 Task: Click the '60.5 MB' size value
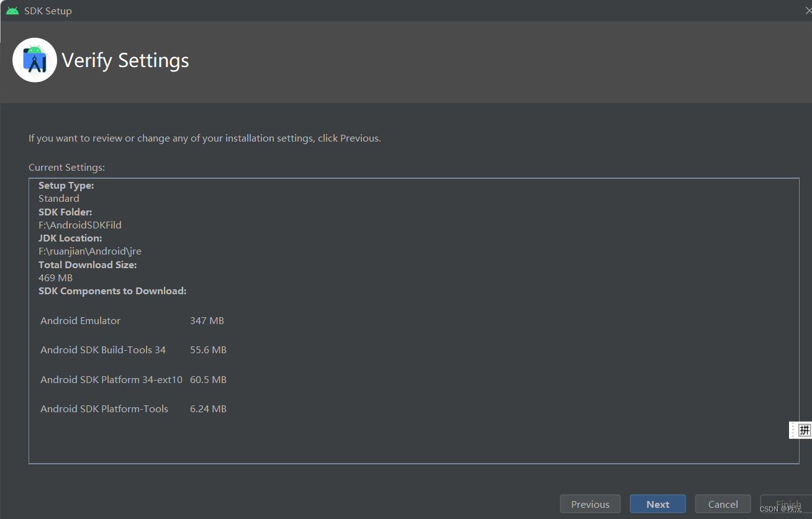tap(208, 379)
